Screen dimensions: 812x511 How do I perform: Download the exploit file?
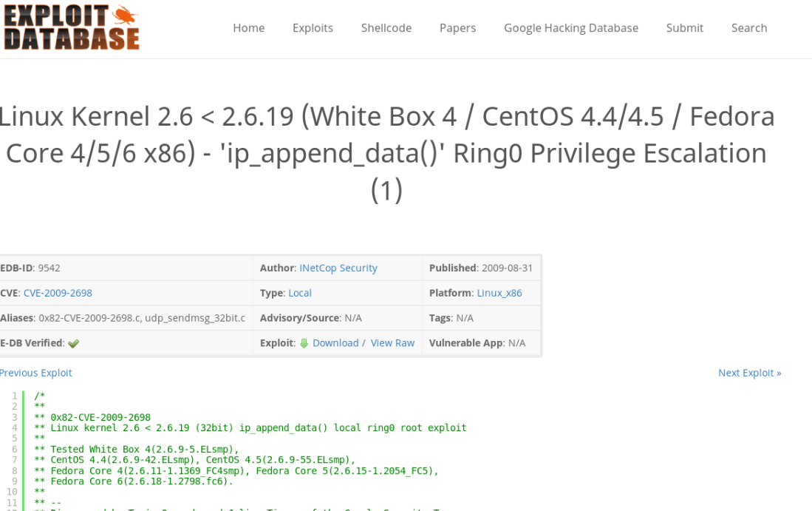(335, 343)
